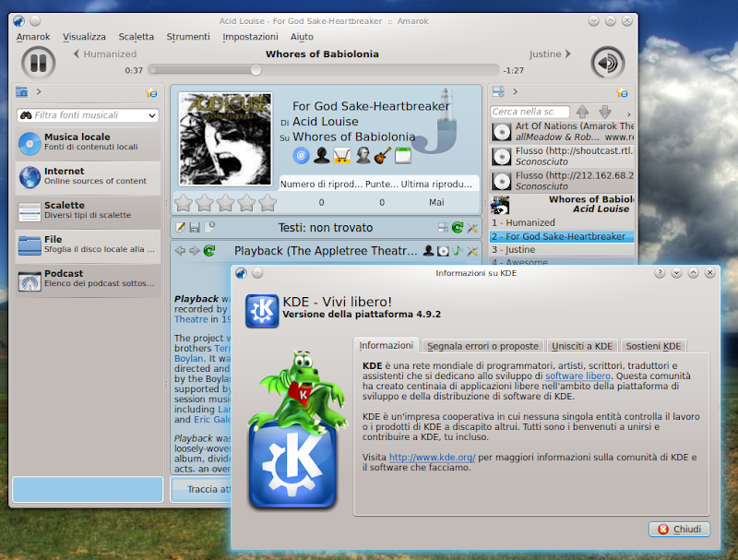Open Podcast section
Viewport: 738px width, 560px height.
coord(88,280)
